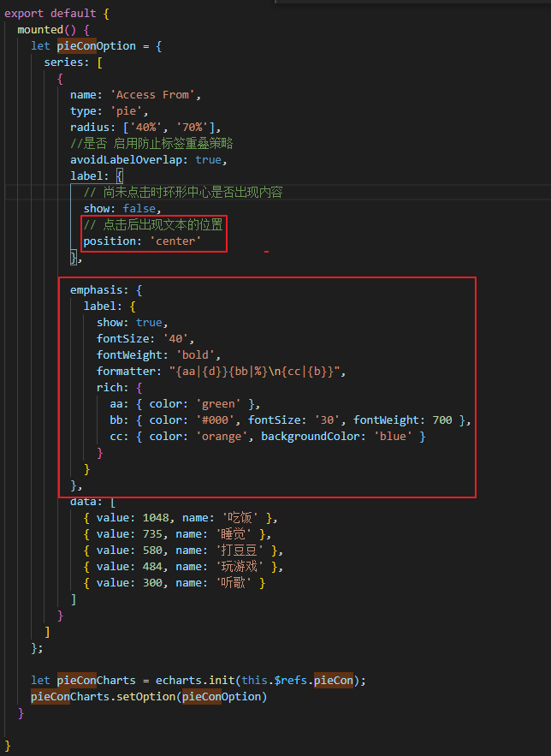Click the comment '//是否 启用防止标签重叠策略'
This screenshot has height=756, width=551.
(151, 144)
